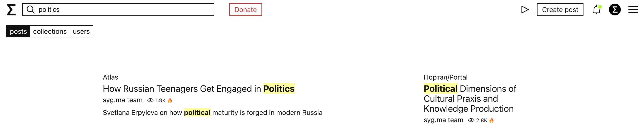The image size is (644, 126).
Task: Click the Create post button
Action: coord(560,10)
